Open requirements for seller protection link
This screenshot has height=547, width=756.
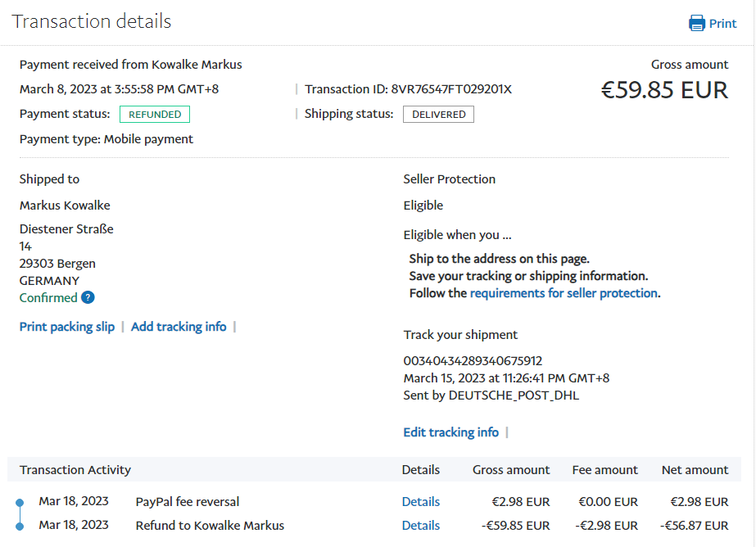pos(564,293)
